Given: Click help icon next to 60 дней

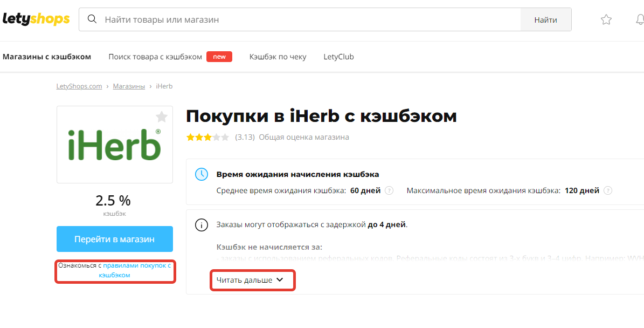Looking at the screenshot, I should click(389, 191).
